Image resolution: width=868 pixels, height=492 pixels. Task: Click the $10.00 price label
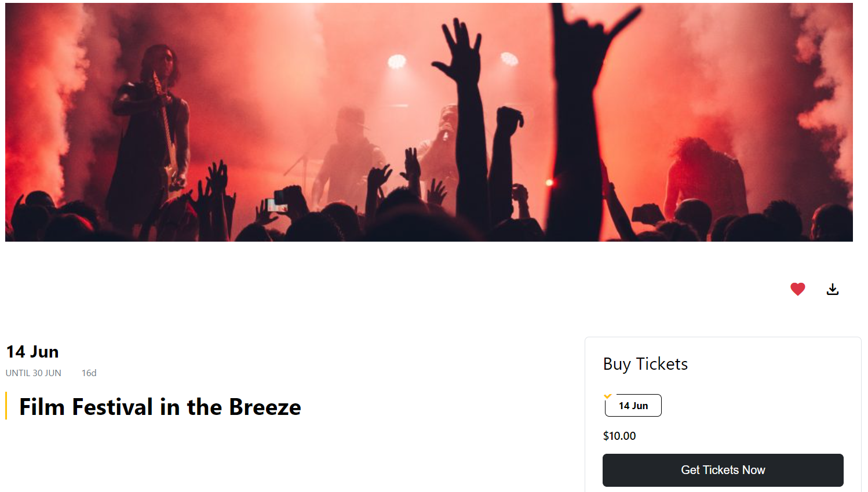pos(619,436)
